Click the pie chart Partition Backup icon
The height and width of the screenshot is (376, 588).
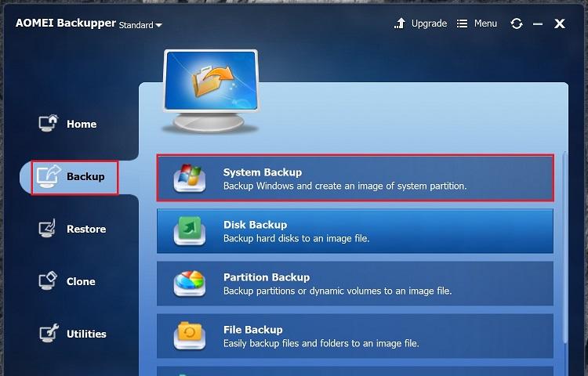pos(190,284)
